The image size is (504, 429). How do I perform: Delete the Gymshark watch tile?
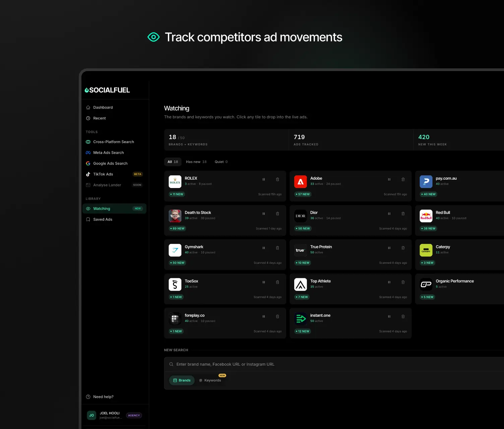(x=277, y=248)
